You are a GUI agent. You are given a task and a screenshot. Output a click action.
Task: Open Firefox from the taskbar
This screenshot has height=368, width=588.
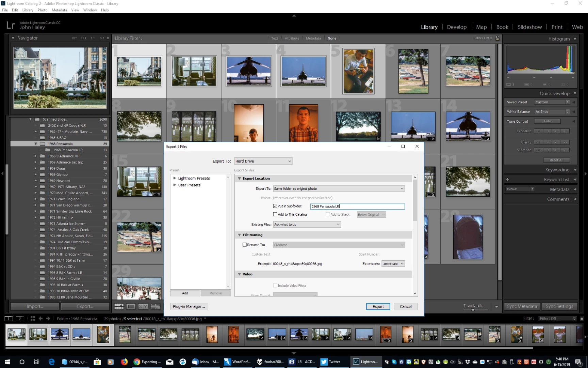pos(124,362)
